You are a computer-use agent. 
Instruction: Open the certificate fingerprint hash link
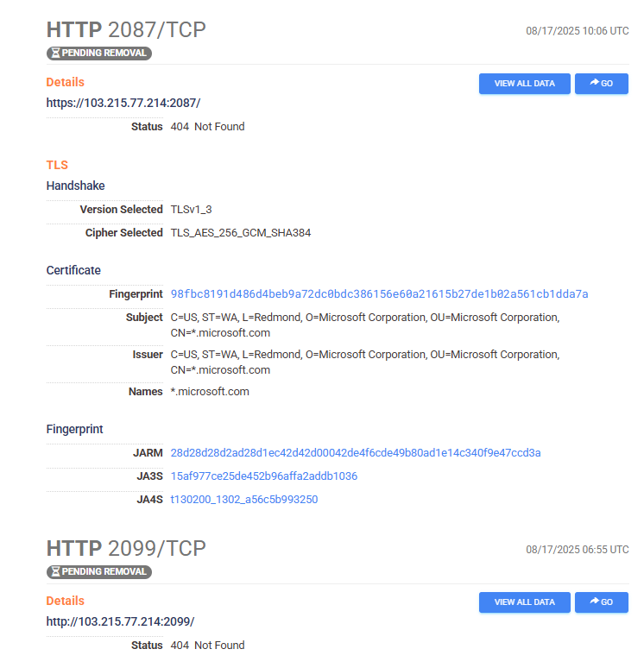(x=379, y=294)
